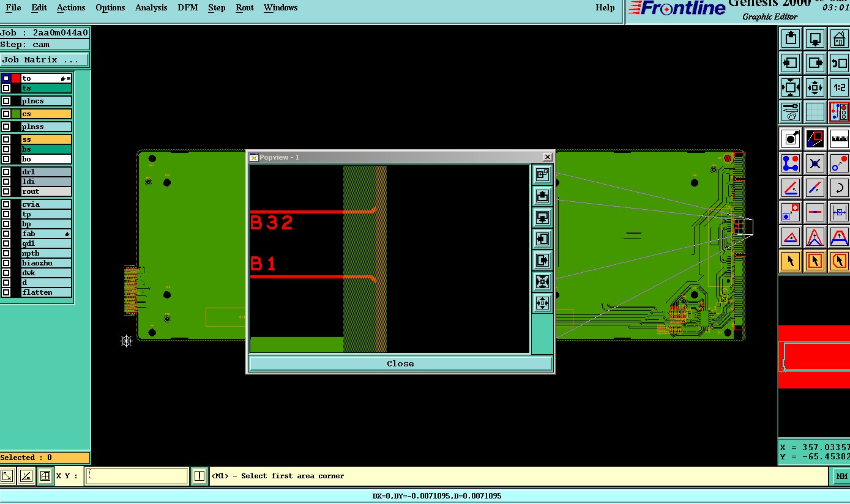Click the zoom in arrows icon in main toolbar
Image resolution: width=850 pixels, height=504 pixels.
[791, 87]
